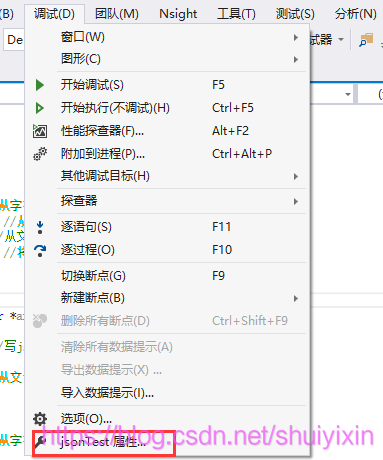Image resolution: width=383 pixels, height=460 pixels.
Task: Open the 团队(M) menu
Action: pos(117,14)
